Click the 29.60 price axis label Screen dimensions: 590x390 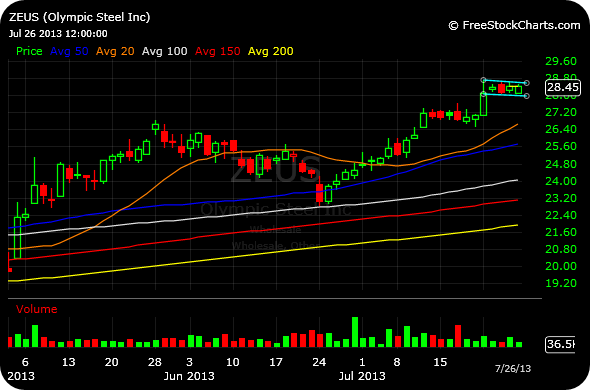coord(561,61)
